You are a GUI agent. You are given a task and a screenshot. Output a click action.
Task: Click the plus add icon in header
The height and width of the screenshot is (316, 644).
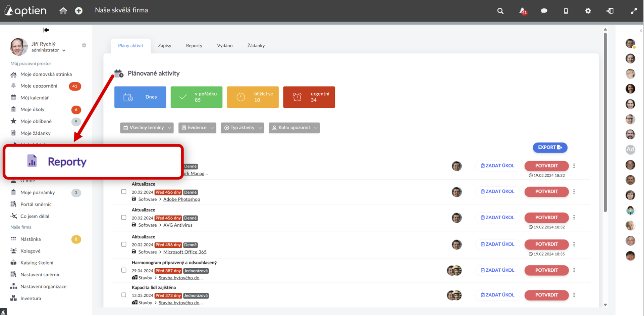pyautogui.click(x=79, y=11)
